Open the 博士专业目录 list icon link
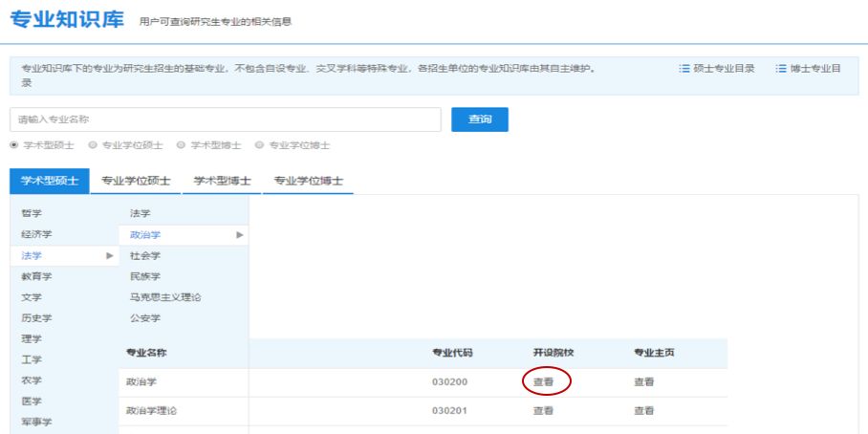 pyautogui.click(x=809, y=69)
